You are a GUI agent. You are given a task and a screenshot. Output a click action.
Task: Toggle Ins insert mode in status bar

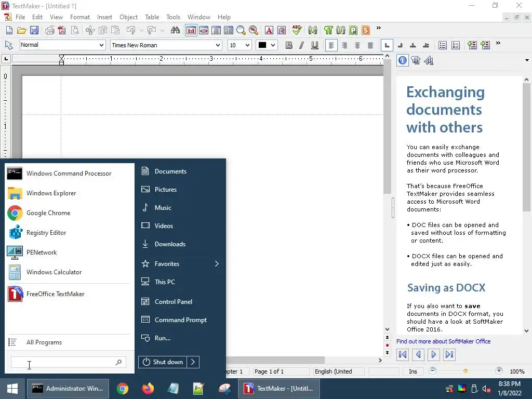pos(413,371)
